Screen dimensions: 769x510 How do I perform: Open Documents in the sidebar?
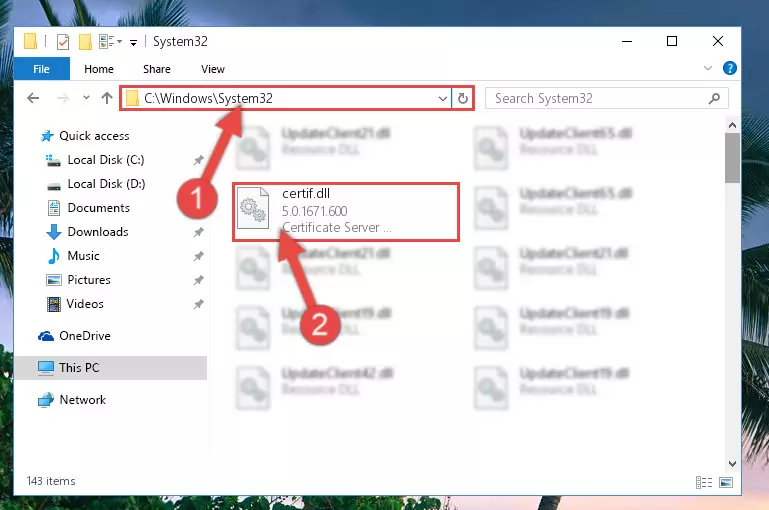click(98, 208)
